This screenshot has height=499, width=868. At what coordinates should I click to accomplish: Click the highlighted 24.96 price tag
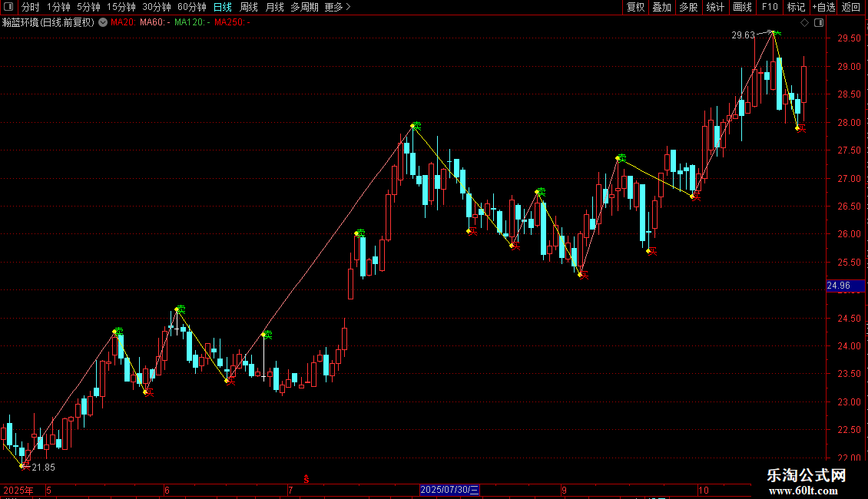click(845, 286)
